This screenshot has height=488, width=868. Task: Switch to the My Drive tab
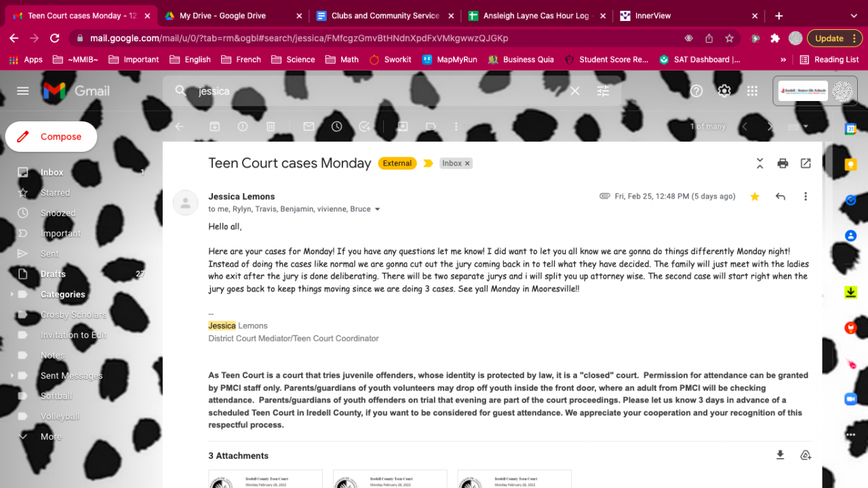tap(222, 16)
